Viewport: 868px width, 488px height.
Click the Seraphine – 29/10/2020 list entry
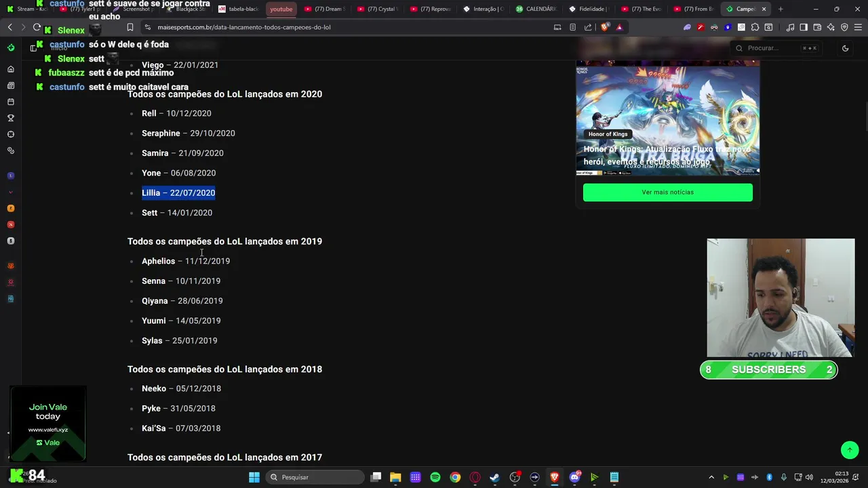pos(189,134)
